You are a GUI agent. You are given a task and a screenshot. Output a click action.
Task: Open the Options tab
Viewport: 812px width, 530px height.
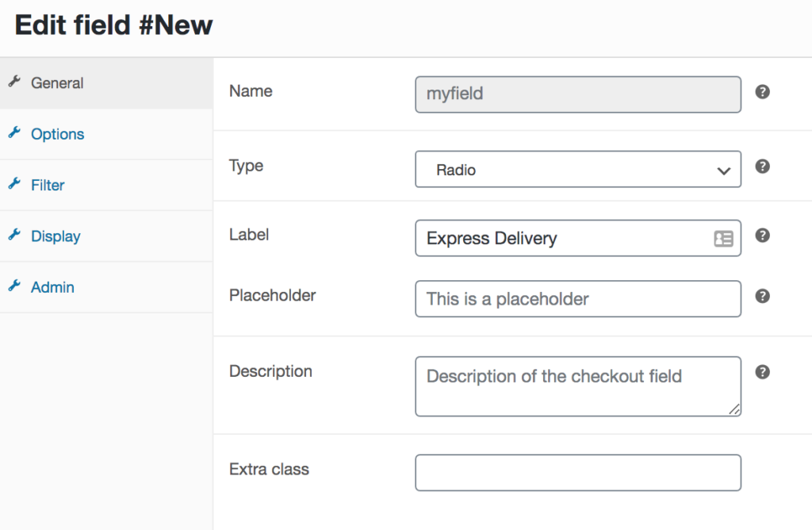(x=106, y=134)
